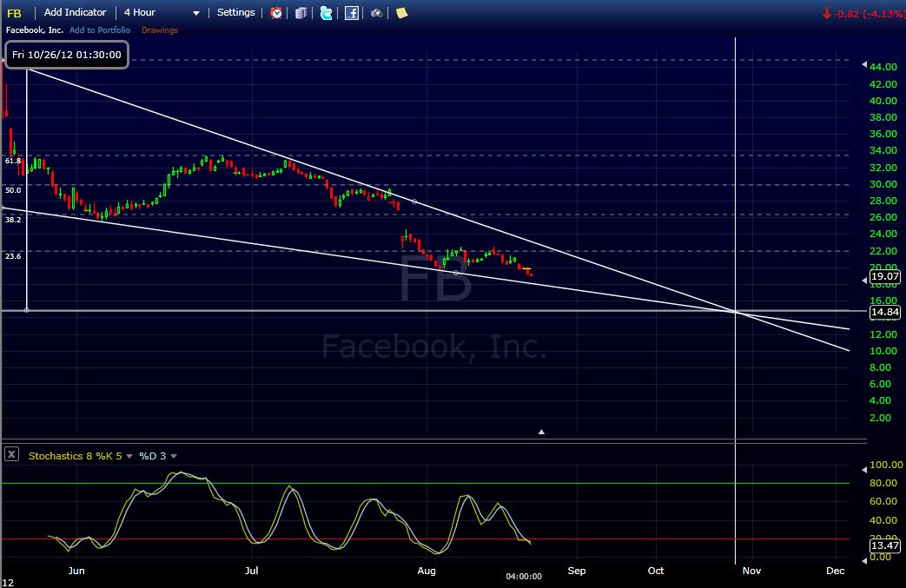This screenshot has height=588, width=906.
Task: Click the Oct label on time axis
Action: (x=656, y=571)
